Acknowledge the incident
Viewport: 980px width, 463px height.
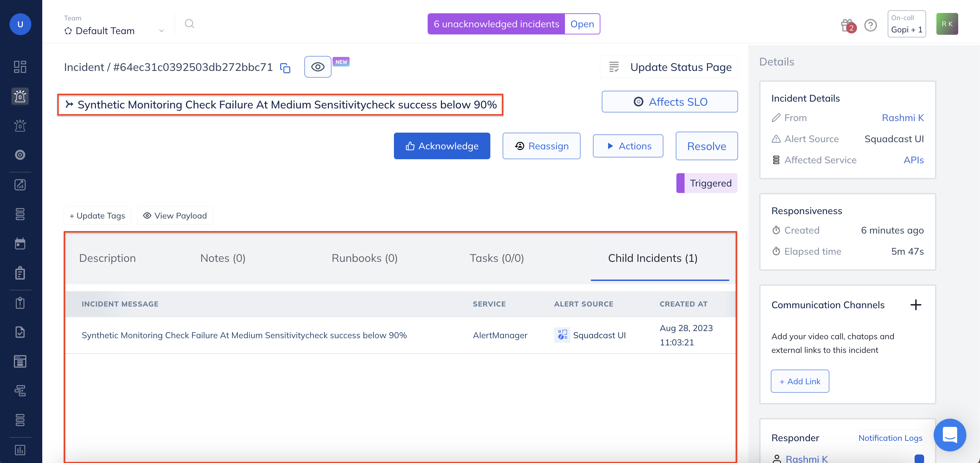(x=442, y=146)
